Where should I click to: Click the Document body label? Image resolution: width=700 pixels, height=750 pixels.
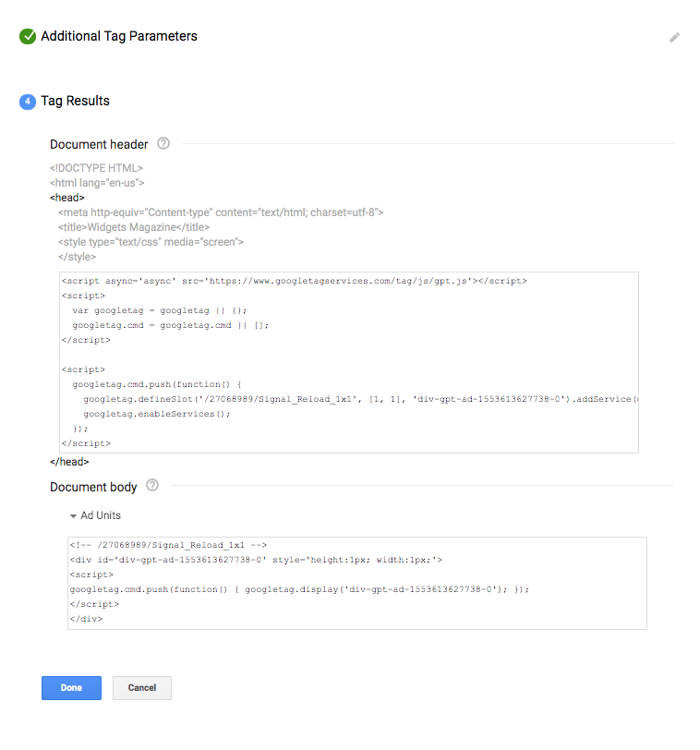click(x=93, y=487)
